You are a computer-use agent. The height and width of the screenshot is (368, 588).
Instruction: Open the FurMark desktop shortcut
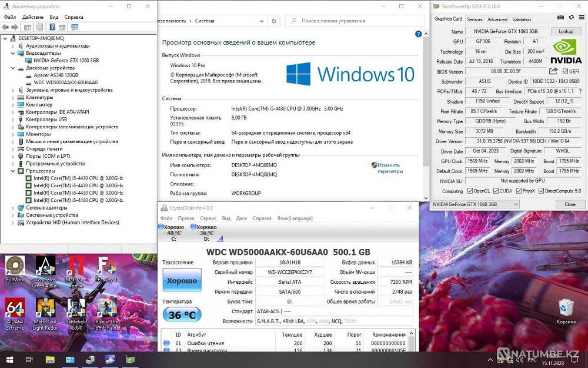pyautogui.click(x=15, y=267)
